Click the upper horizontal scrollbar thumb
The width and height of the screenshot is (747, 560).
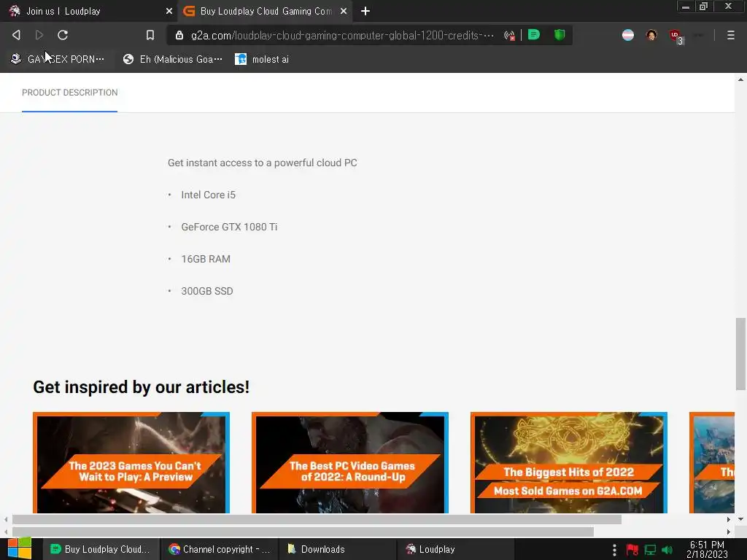pyautogui.click(x=317, y=519)
